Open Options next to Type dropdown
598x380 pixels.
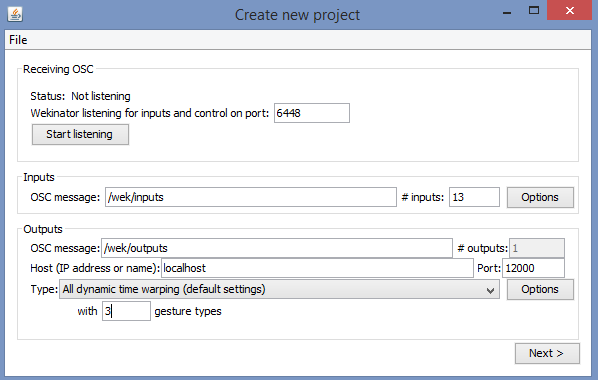tap(540, 290)
